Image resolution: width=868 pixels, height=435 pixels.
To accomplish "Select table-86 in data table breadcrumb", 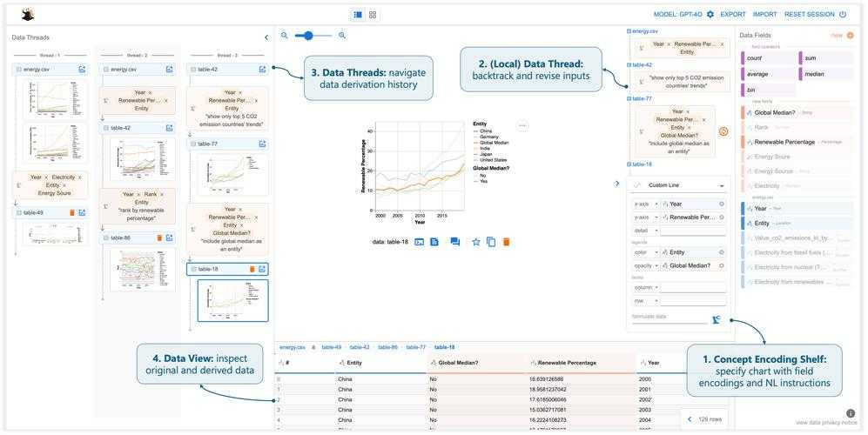I will (x=388, y=347).
